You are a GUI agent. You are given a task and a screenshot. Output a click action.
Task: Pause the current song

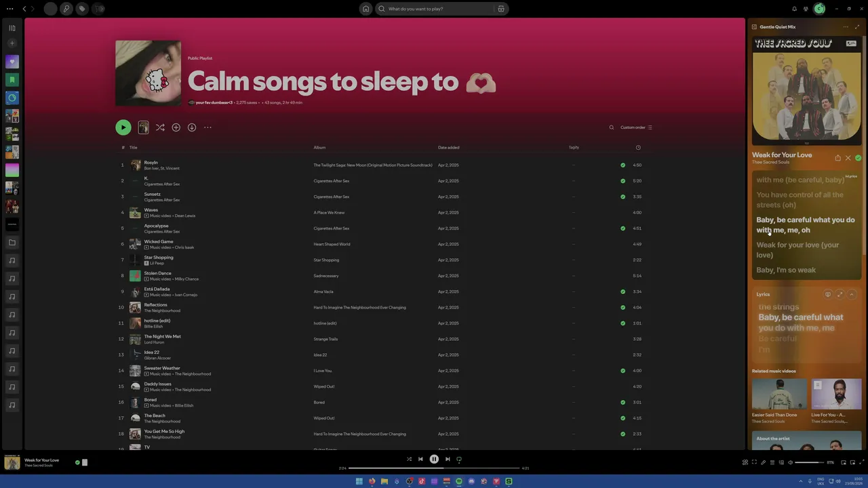coord(434,459)
